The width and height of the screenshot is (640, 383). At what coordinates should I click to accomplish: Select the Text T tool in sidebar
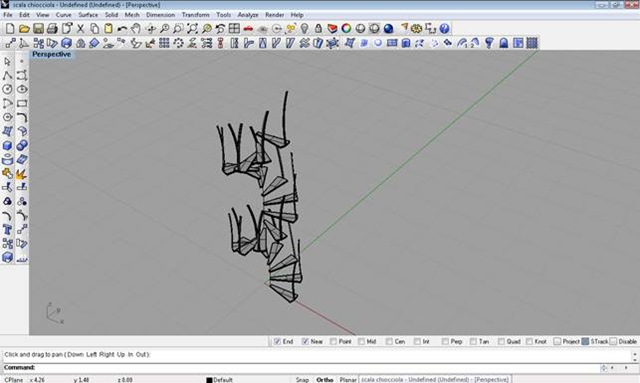tap(7, 229)
